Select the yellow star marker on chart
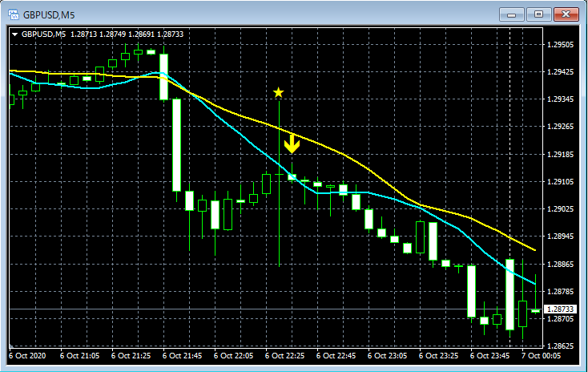This screenshot has height=372, width=588. 278,92
